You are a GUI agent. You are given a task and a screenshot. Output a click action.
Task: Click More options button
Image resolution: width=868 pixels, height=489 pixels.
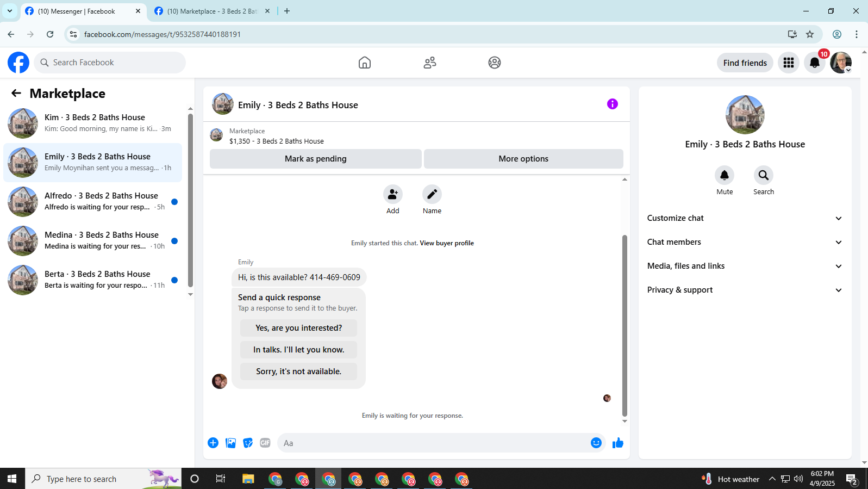(x=523, y=159)
